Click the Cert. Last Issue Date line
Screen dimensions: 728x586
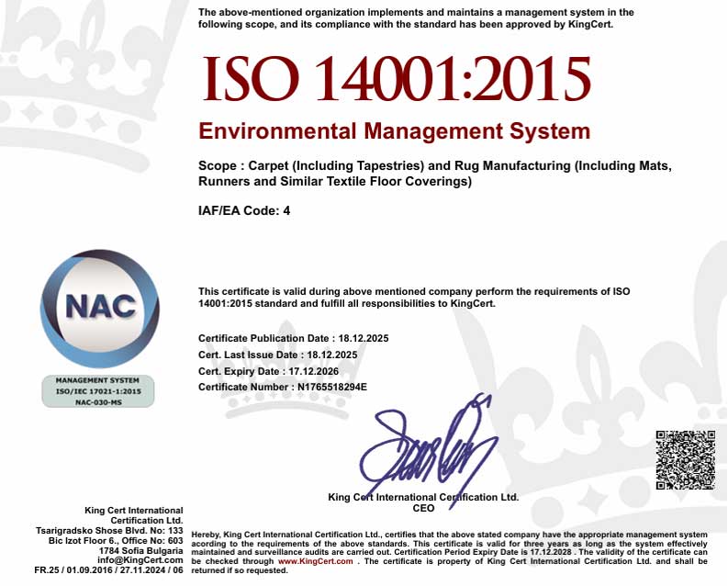click(277, 355)
